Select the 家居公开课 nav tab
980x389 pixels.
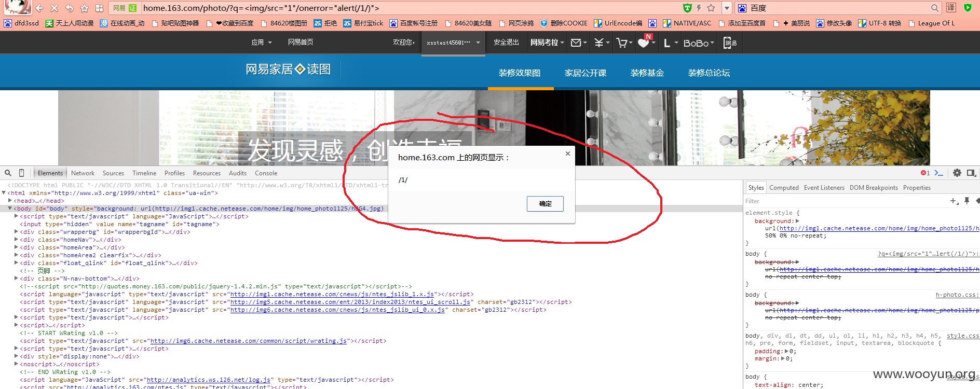(x=586, y=73)
